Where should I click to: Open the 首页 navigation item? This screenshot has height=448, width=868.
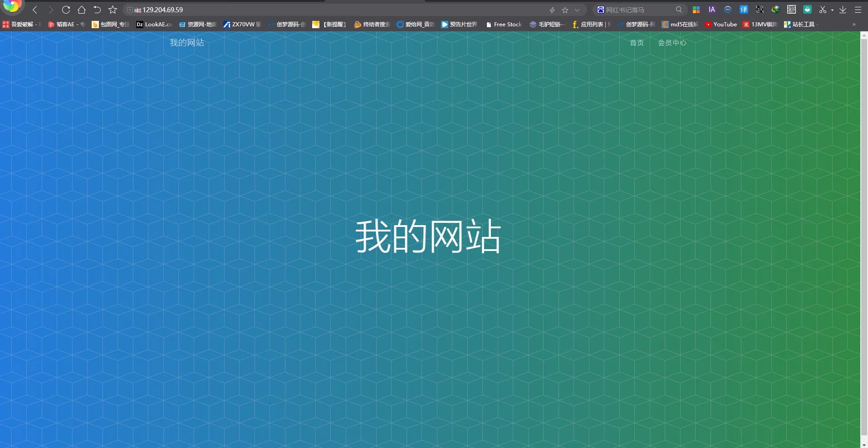coord(637,43)
